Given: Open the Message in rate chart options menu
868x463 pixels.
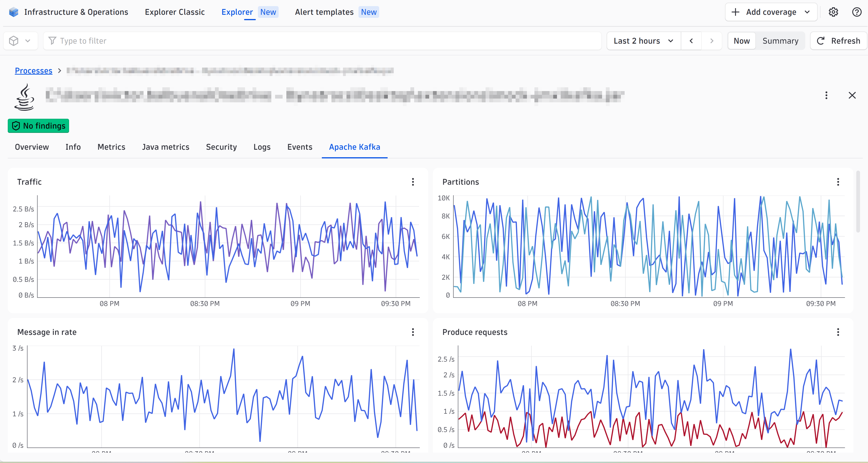Looking at the screenshot, I should (x=413, y=332).
